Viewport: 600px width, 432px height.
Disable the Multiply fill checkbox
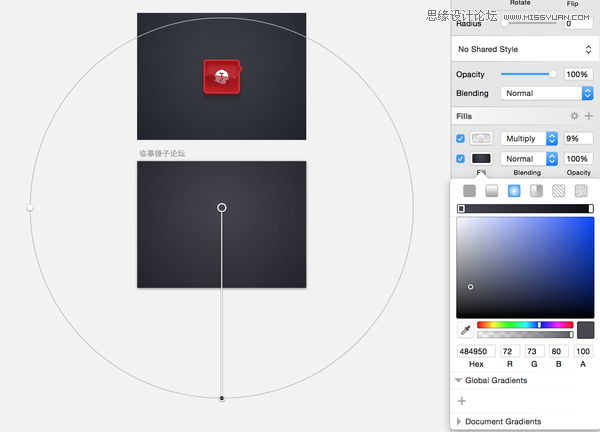click(x=460, y=138)
